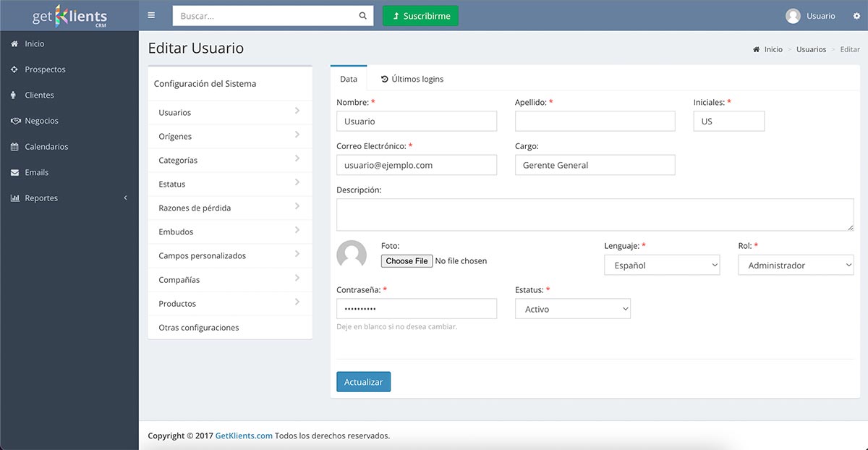Click the search magnifier icon

click(x=362, y=16)
